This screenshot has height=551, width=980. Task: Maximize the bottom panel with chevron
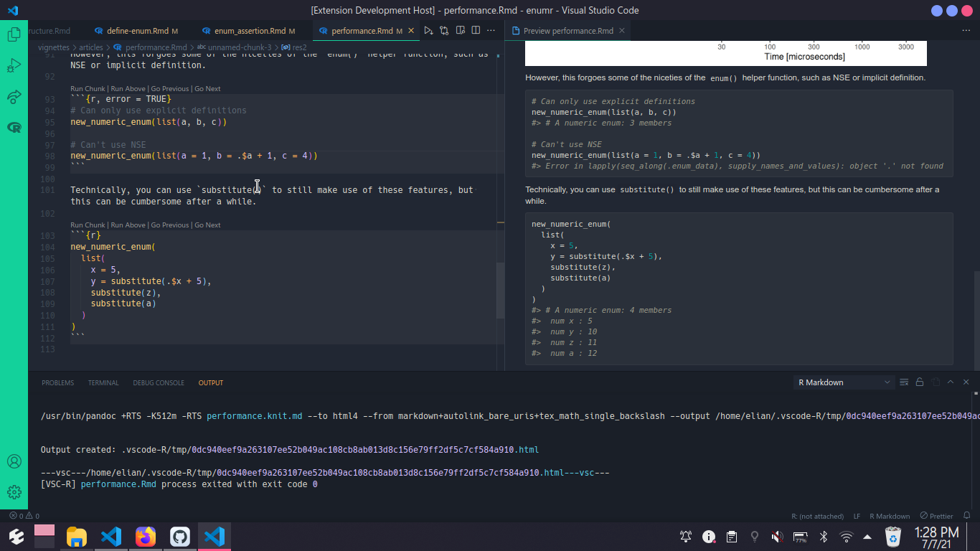point(951,382)
